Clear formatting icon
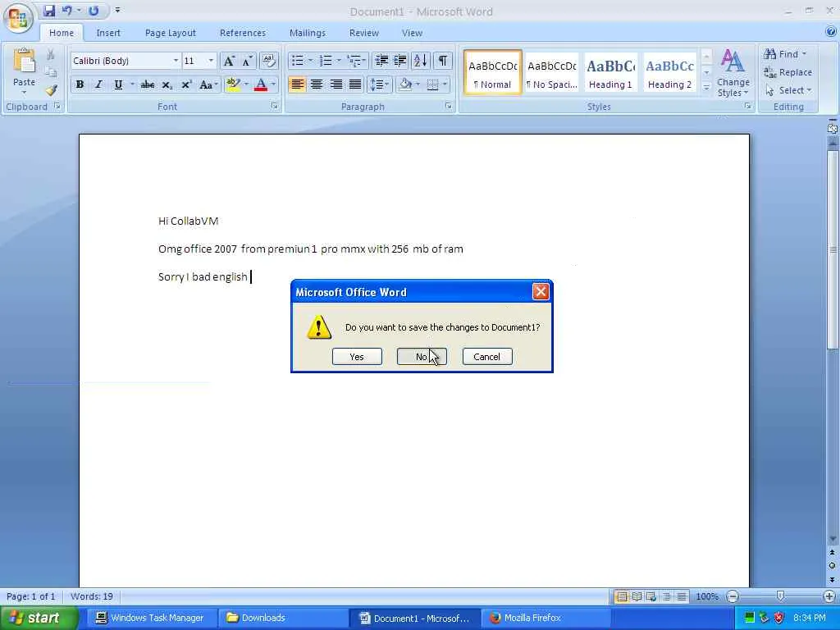 (268, 61)
